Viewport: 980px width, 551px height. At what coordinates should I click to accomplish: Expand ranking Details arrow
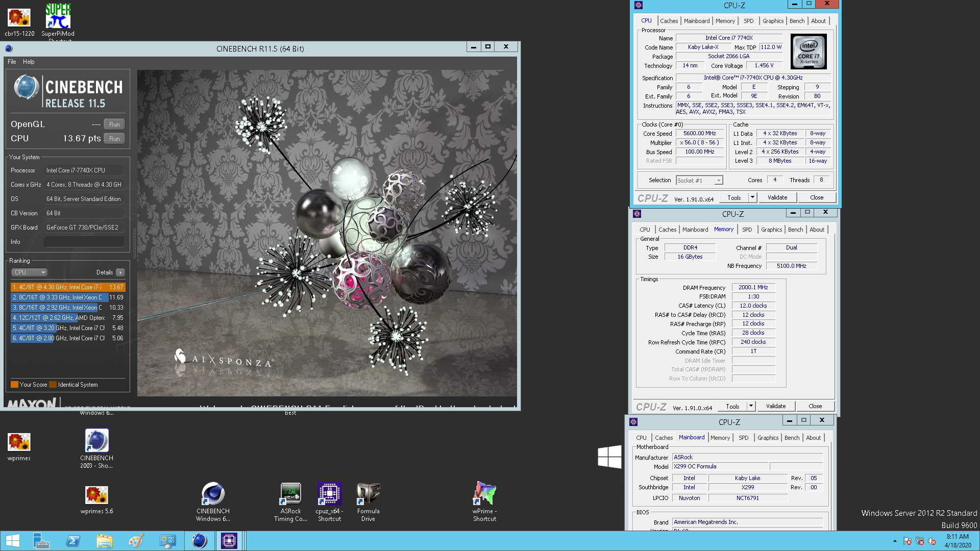(120, 272)
